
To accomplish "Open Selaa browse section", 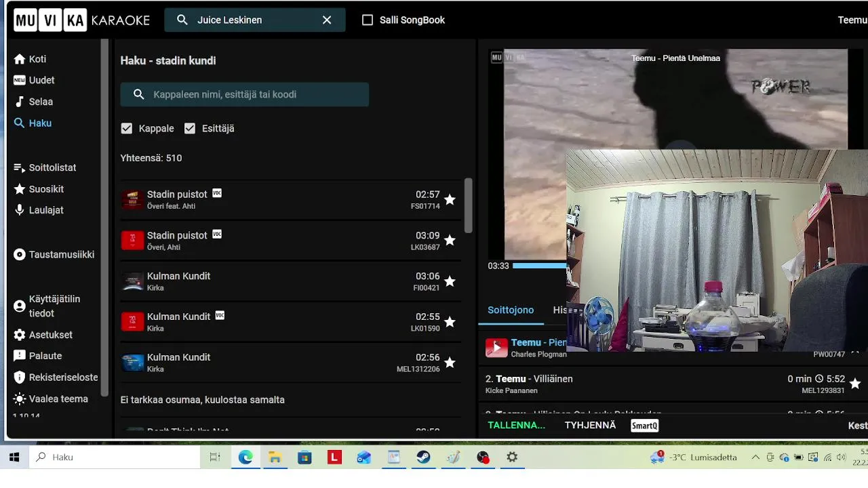I will click(33, 102).
